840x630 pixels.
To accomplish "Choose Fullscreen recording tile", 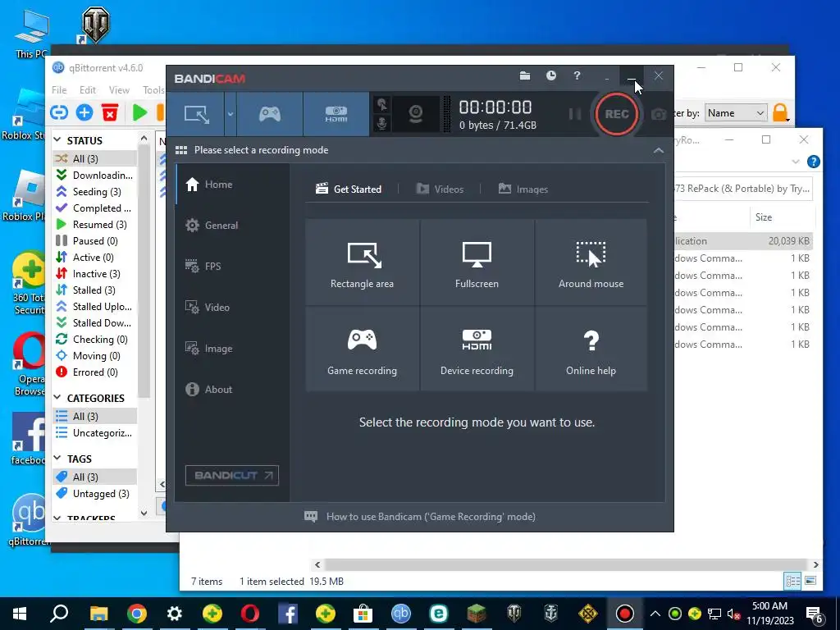I will 477,262.
